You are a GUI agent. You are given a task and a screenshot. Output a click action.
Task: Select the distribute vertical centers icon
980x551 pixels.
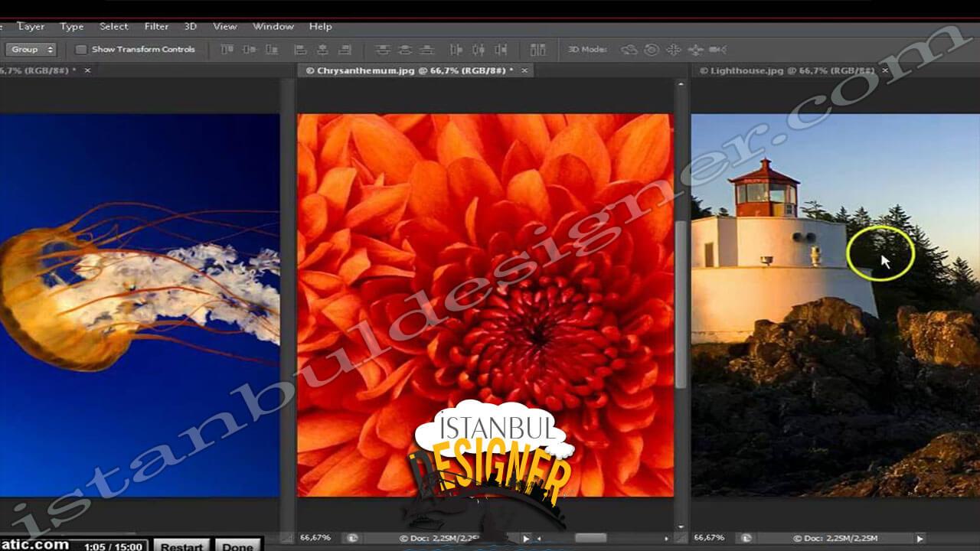pos(405,50)
